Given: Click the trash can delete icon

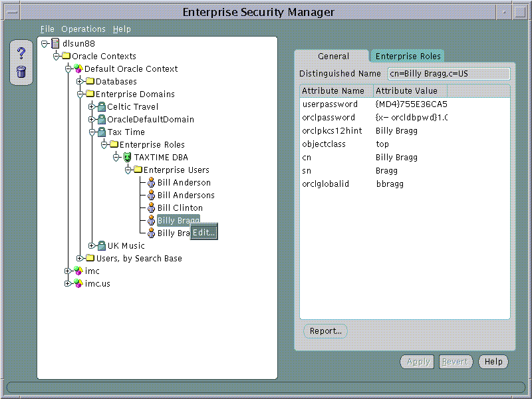Looking at the screenshot, I should pos(21,72).
